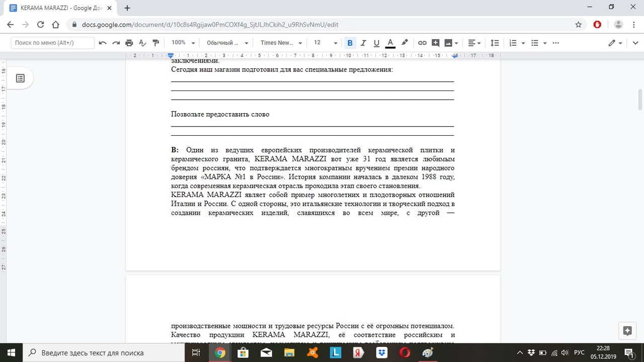Viewport: 644px width, 362px height.
Task: Add a comment from toolbar
Action: pyautogui.click(x=436, y=43)
